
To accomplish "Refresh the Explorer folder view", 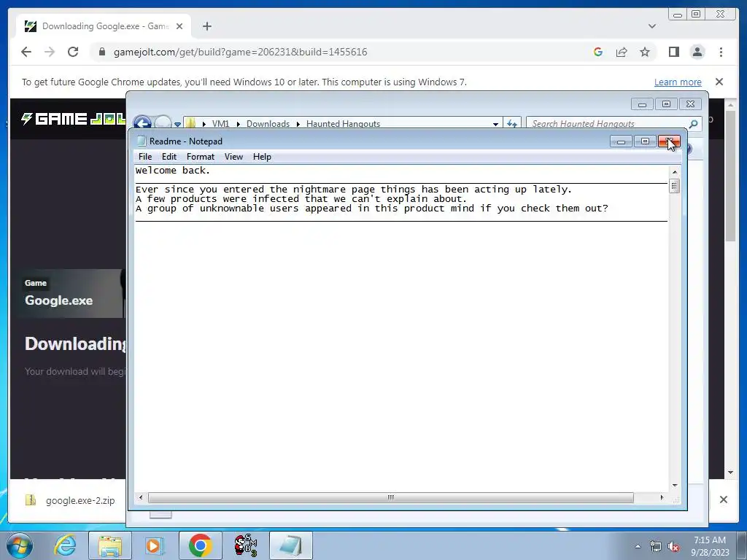I will [x=512, y=124].
